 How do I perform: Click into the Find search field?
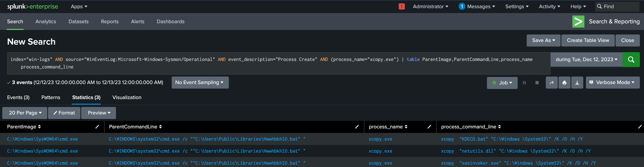pyautogui.click(x=617, y=6)
